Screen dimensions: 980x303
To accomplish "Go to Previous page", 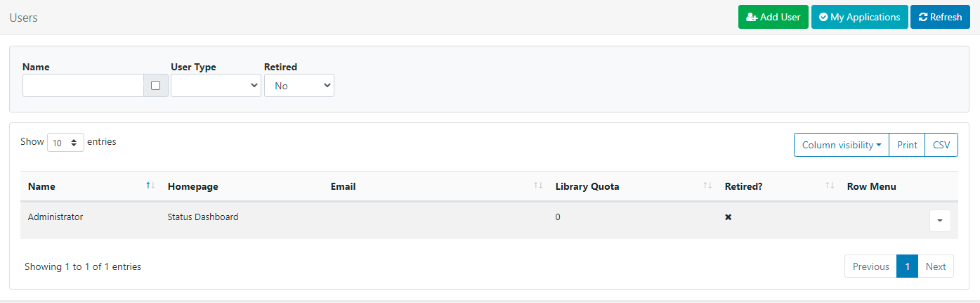I will [x=870, y=266].
